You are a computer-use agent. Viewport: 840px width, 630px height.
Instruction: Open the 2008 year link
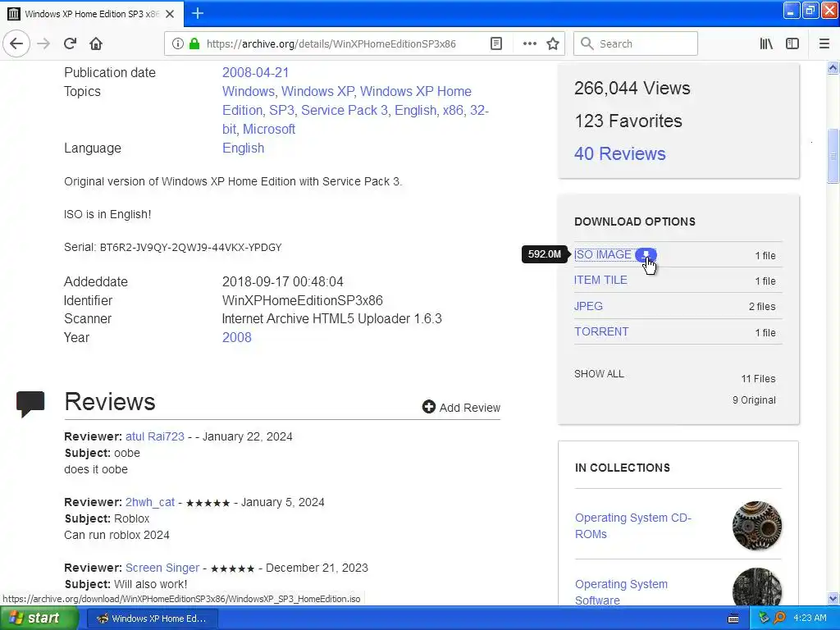[237, 337]
